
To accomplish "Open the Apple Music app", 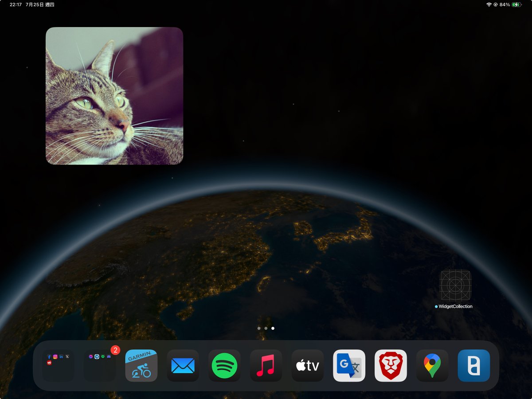I will click(266, 366).
